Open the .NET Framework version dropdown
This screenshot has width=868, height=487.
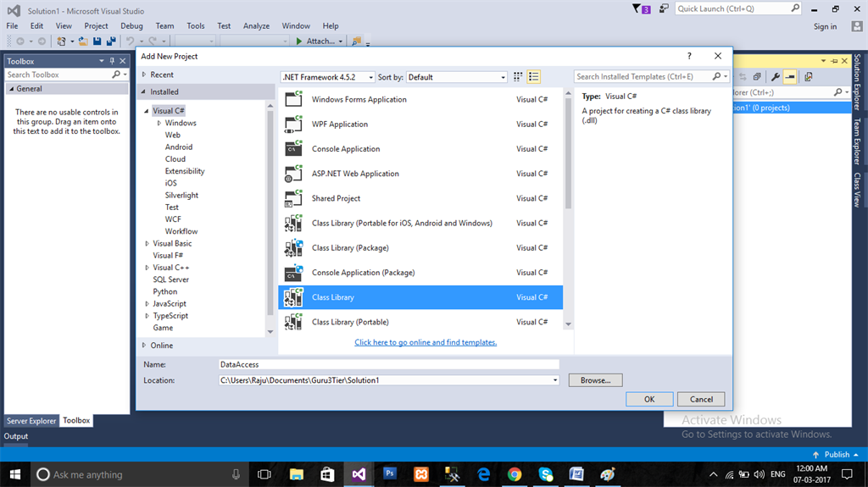327,77
